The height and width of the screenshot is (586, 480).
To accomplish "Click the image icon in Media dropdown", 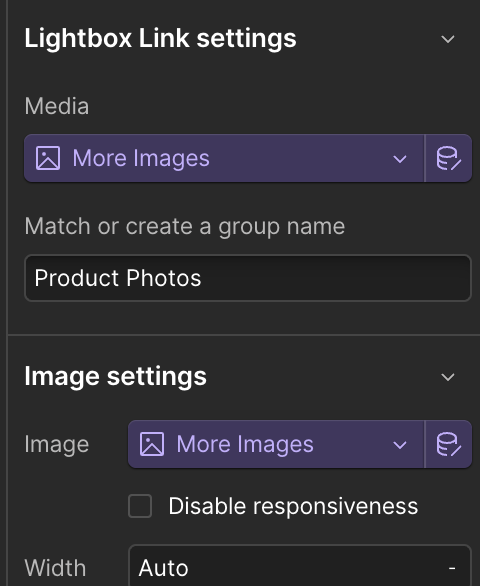I will click(48, 158).
